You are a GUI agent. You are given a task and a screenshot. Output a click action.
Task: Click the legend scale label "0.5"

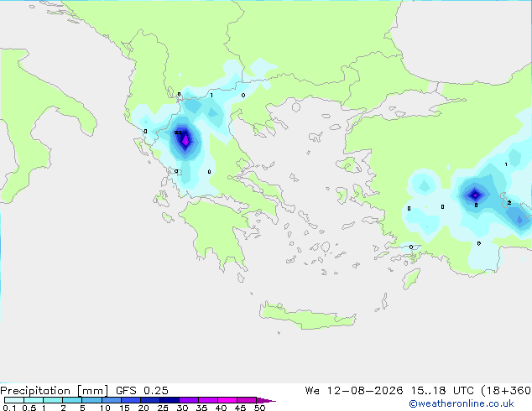click(29, 408)
